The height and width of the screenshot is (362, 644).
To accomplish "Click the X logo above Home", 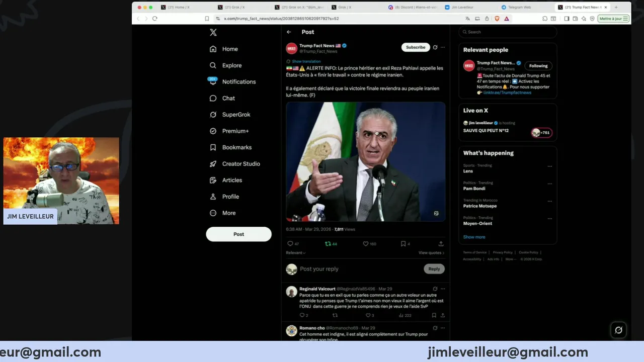I will click(213, 32).
